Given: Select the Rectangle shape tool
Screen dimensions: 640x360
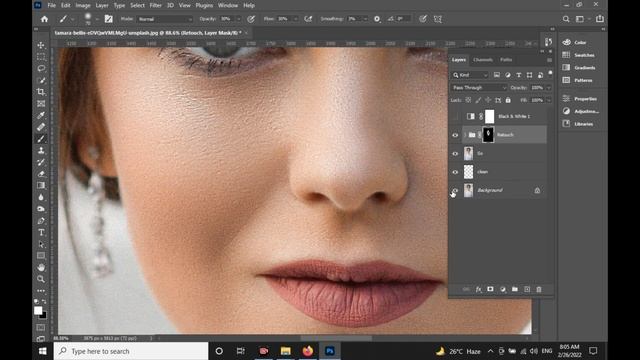Looking at the screenshot, I should [x=41, y=256].
